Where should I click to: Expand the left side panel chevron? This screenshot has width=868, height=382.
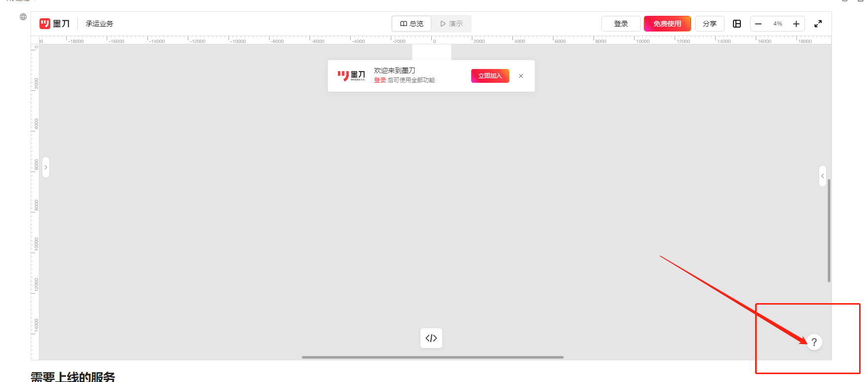46,167
